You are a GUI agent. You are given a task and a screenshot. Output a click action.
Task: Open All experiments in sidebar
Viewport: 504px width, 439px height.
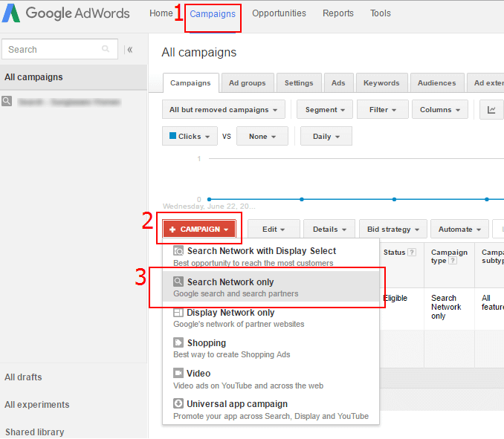click(37, 405)
